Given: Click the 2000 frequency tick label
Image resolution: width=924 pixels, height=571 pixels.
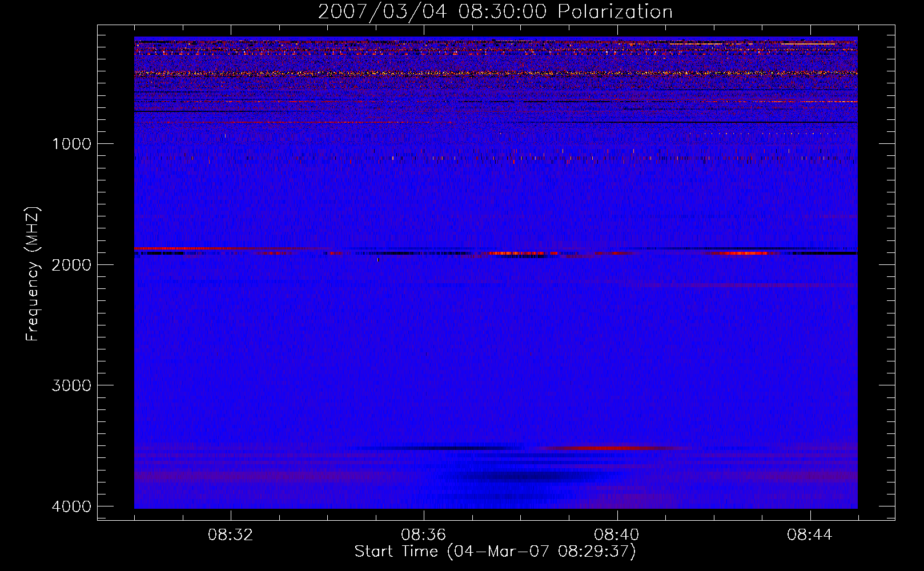Looking at the screenshot, I should [71, 264].
